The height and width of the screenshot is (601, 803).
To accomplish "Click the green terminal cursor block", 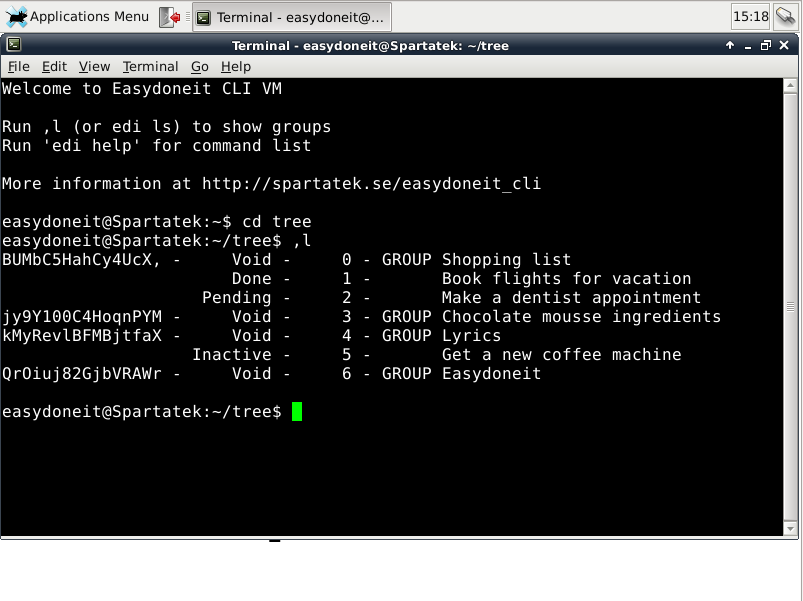I will coord(297,411).
